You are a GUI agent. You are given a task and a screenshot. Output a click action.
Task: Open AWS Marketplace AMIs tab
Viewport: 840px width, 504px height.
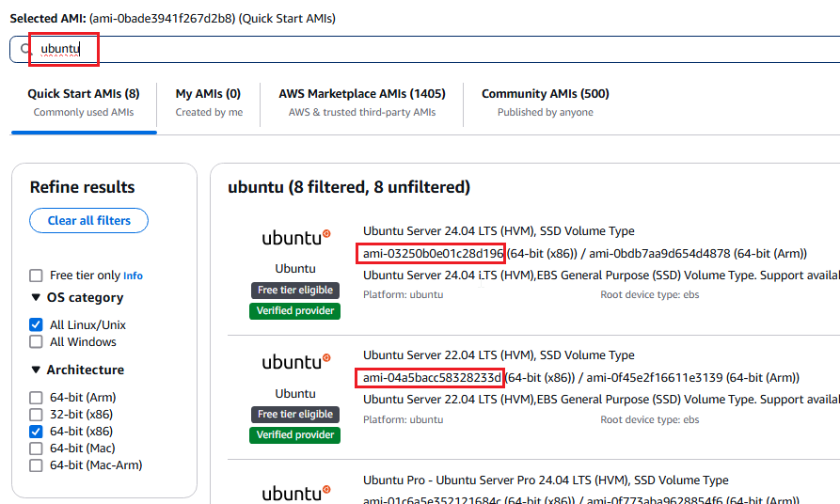click(361, 102)
